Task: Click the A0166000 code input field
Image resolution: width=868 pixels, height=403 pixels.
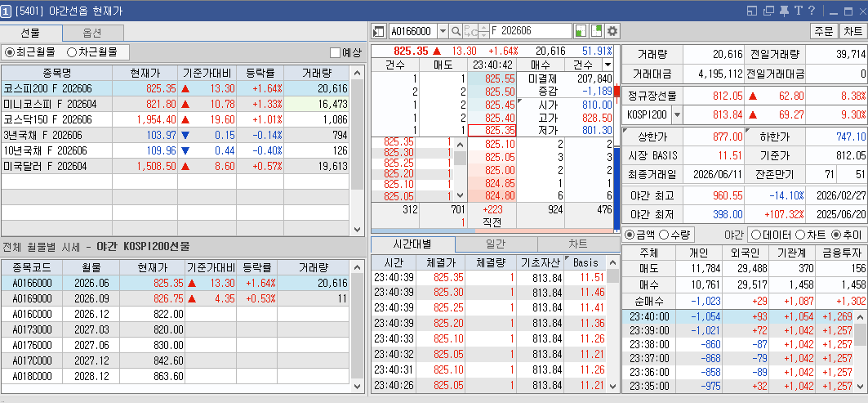Action: (413, 31)
